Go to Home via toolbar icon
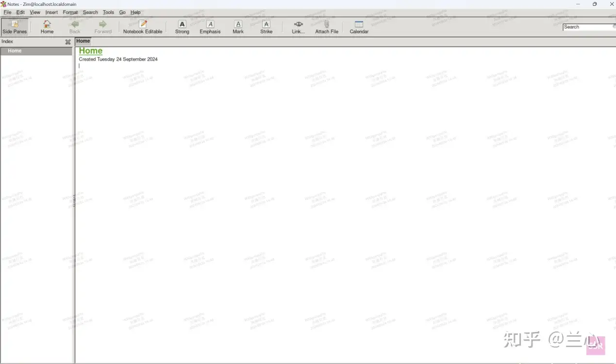Viewport: 616px width, 364px height. (47, 27)
